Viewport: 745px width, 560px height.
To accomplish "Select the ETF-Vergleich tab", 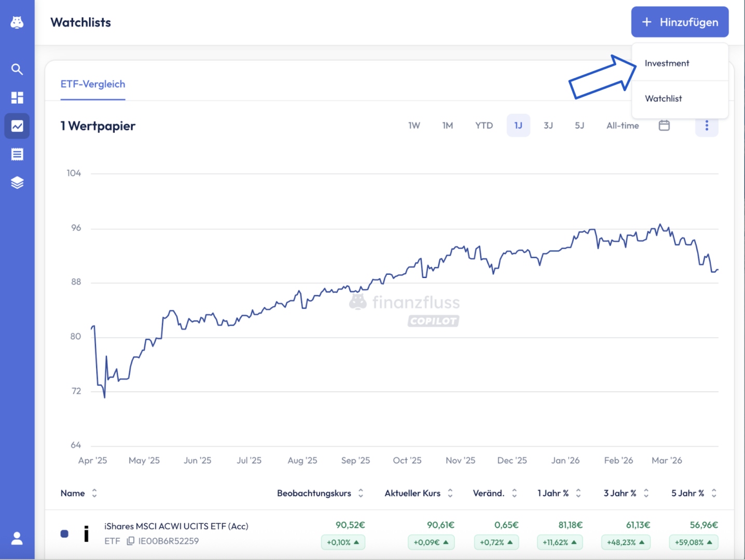I will click(93, 84).
